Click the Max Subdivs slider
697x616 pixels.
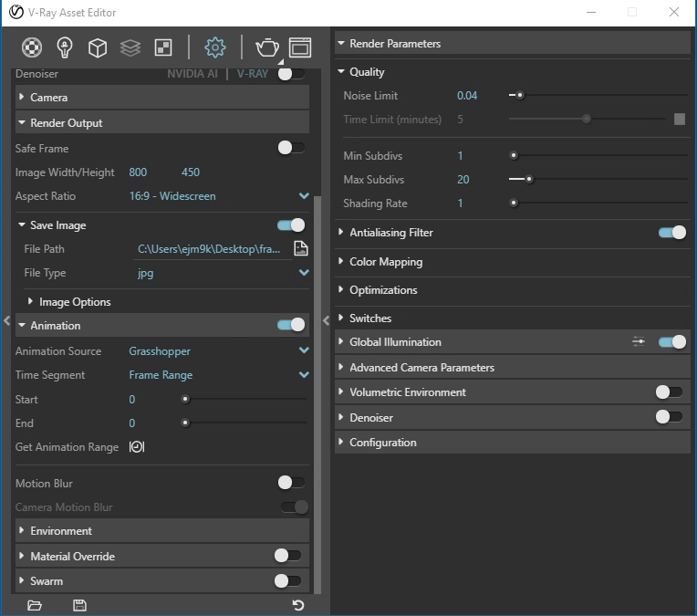[x=598, y=179]
